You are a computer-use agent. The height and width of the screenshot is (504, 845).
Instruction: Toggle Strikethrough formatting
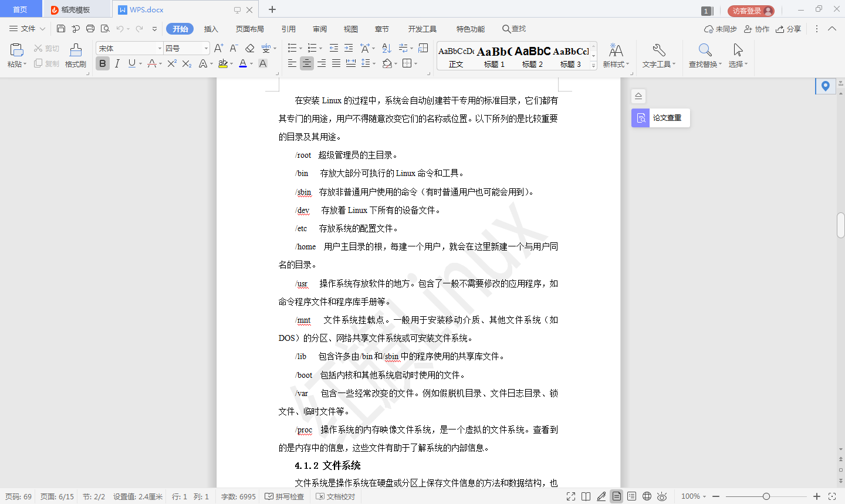tap(152, 63)
